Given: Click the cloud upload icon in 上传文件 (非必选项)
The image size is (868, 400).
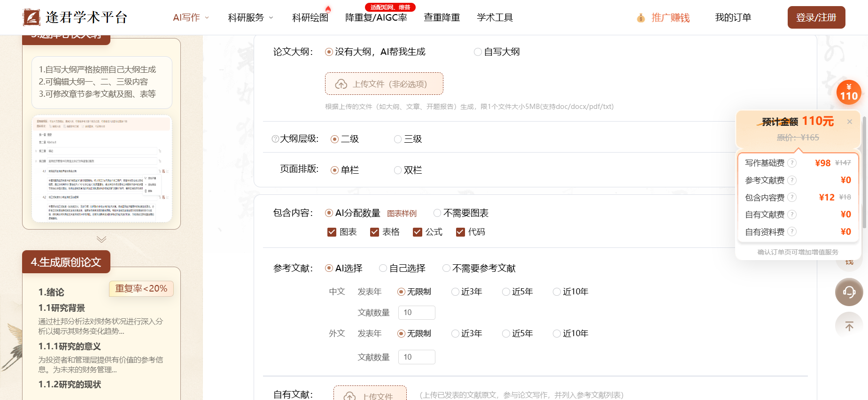Looking at the screenshot, I should [x=341, y=84].
